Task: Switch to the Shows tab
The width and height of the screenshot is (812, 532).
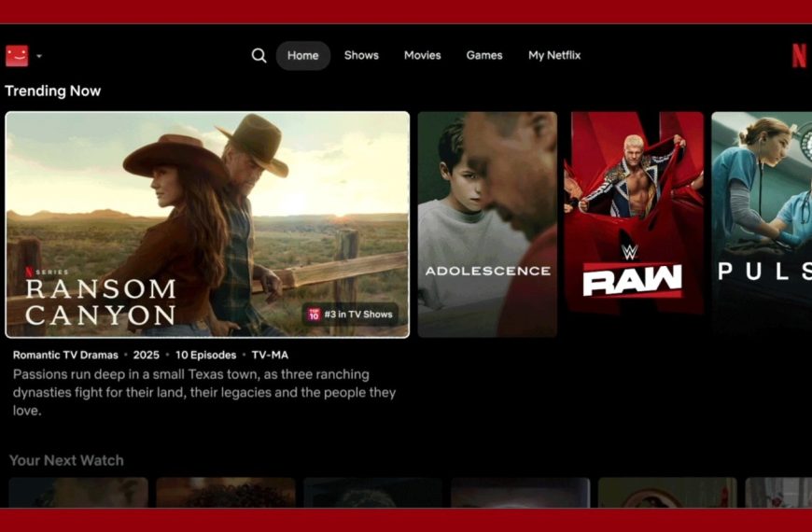Action: [x=361, y=55]
